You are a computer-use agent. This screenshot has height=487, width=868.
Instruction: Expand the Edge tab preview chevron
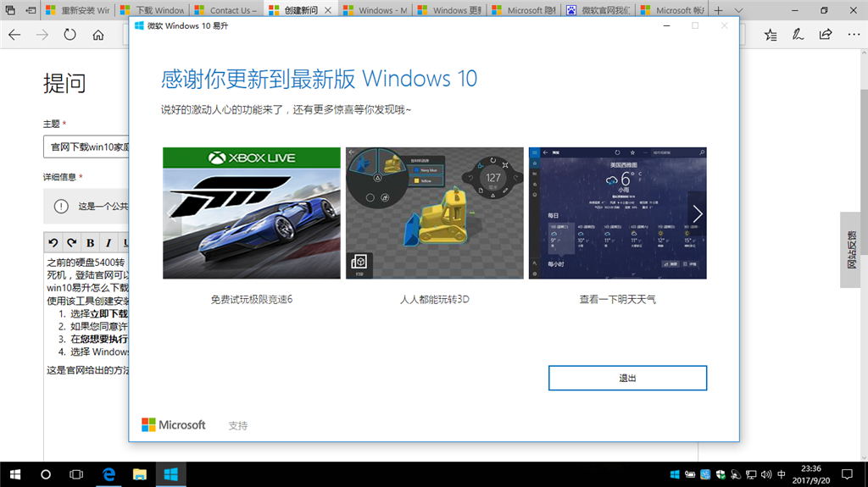click(x=738, y=10)
